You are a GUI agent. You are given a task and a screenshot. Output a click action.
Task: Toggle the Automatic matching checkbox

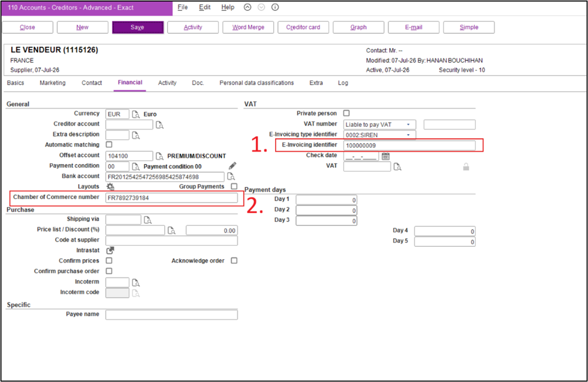coord(109,144)
